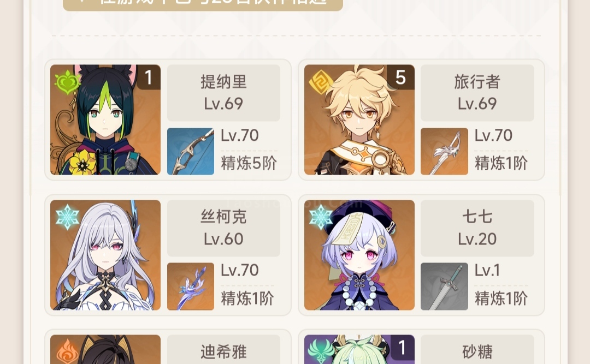Click Sucrose's constellation badge showing 1

click(402, 347)
